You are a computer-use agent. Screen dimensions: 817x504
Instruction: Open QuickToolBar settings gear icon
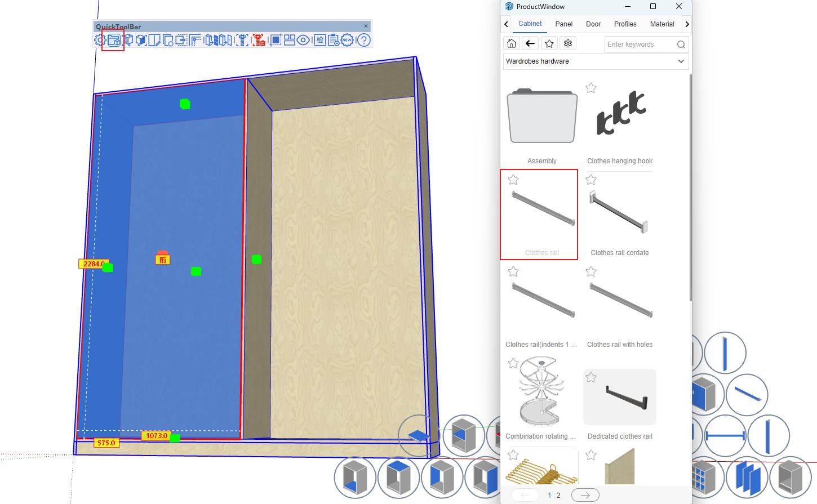[100, 40]
